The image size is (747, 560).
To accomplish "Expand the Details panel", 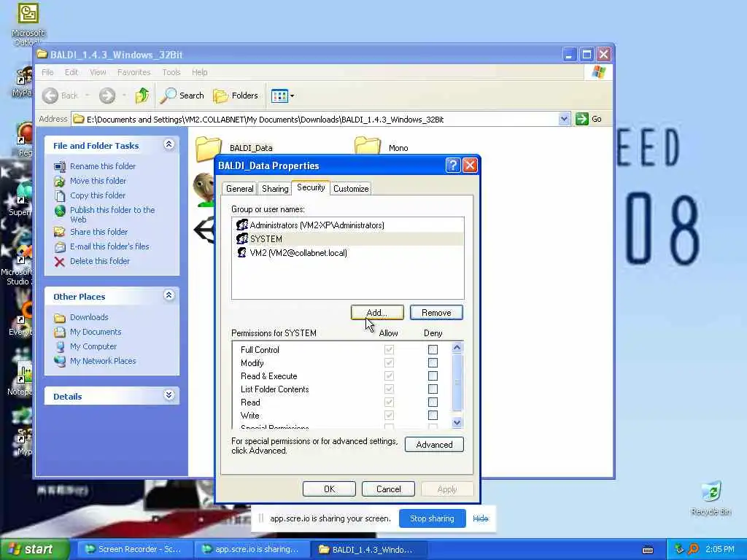I will (169, 395).
